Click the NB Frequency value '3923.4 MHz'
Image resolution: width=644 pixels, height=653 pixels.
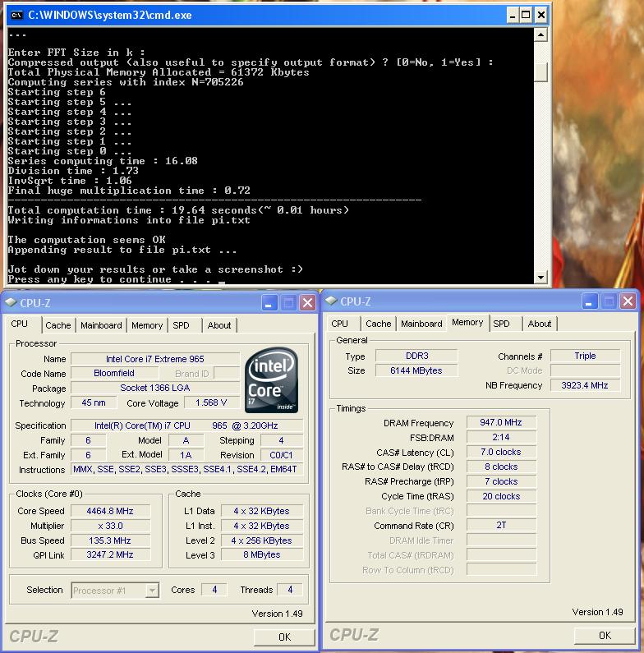coord(585,385)
